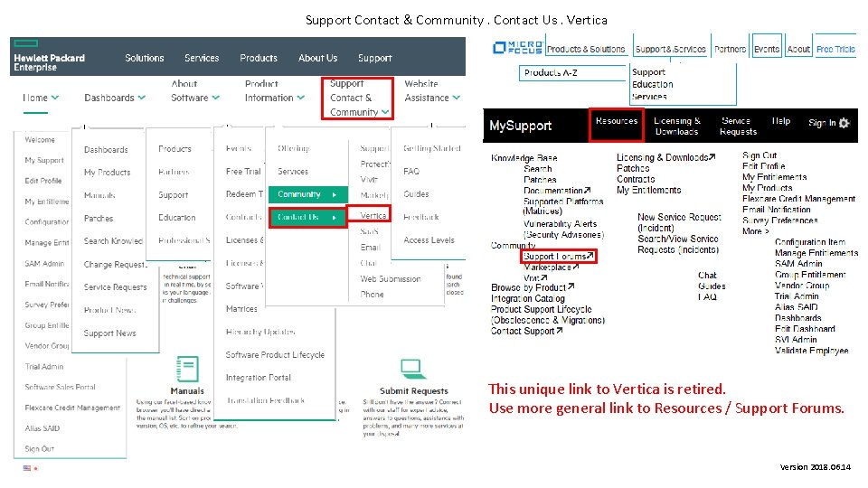Image resolution: width=868 pixels, height=488 pixels.
Task: Click Survey Preferences in profile list
Action: [780, 221]
